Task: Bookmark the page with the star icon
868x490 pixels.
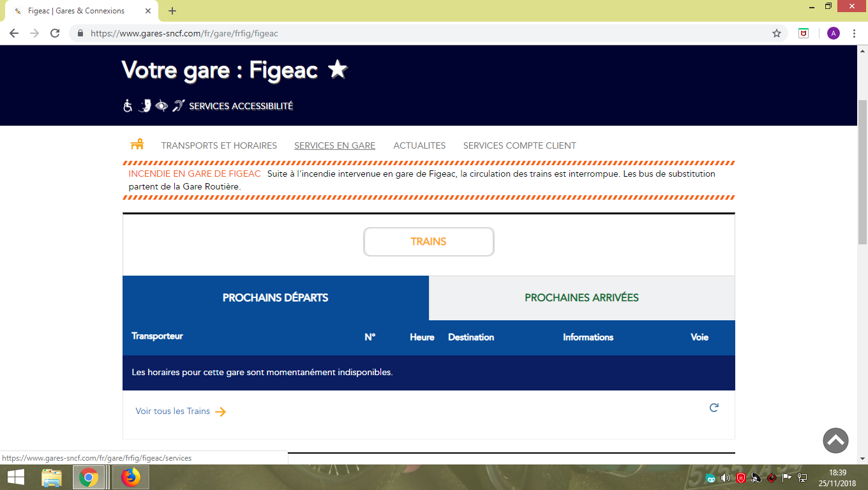Action: (x=777, y=33)
